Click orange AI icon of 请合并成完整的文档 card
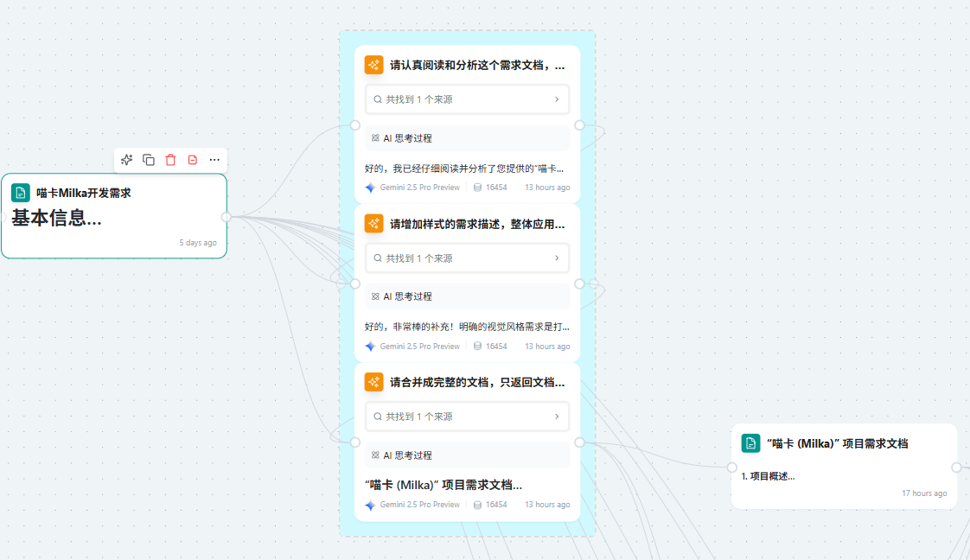This screenshot has height=560, width=970. [x=373, y=382]
